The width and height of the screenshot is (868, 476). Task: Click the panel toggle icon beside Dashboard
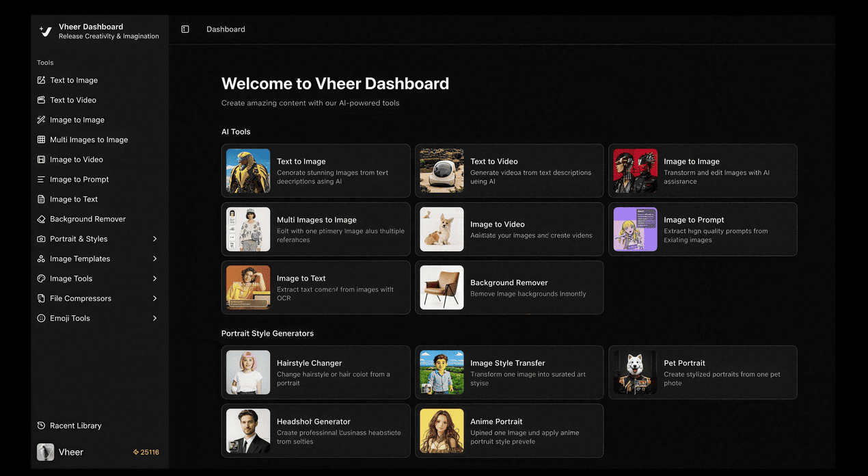coord(185,29)
